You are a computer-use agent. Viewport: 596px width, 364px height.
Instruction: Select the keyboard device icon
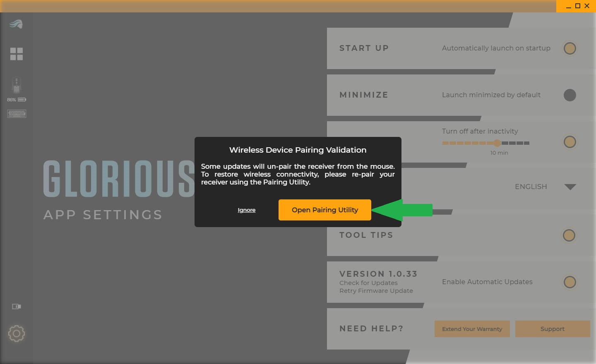(x=17, y=113)
